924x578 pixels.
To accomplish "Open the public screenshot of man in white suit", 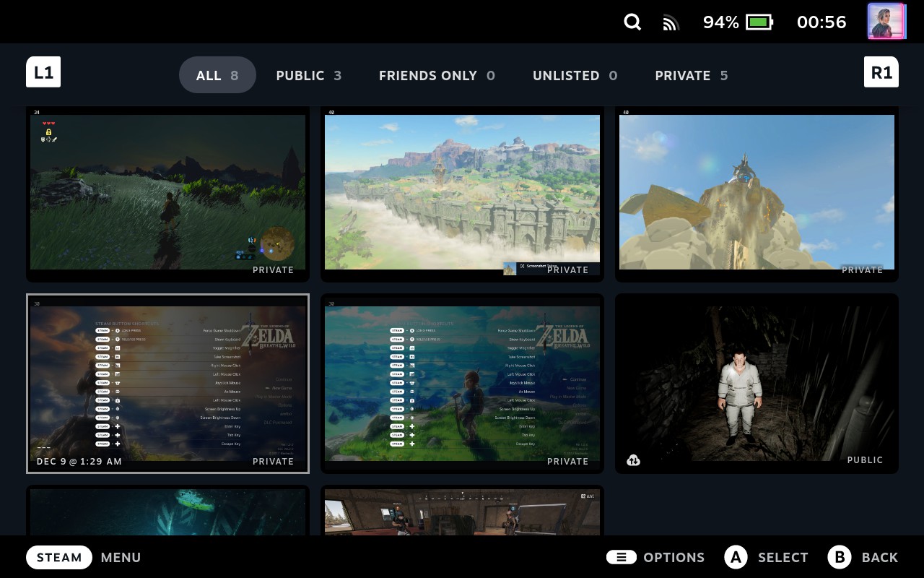I will [757, 384].
